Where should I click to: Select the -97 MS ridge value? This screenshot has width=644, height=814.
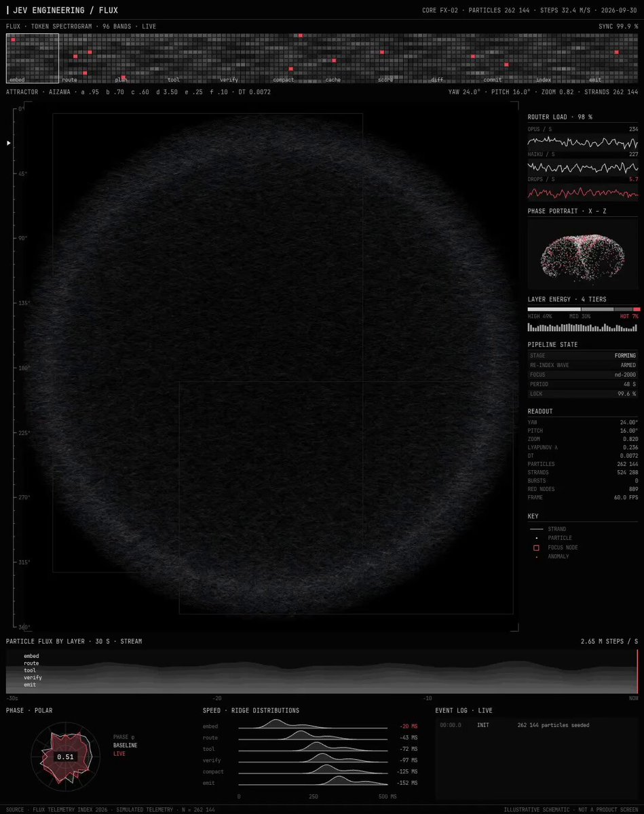click(408, 760)
